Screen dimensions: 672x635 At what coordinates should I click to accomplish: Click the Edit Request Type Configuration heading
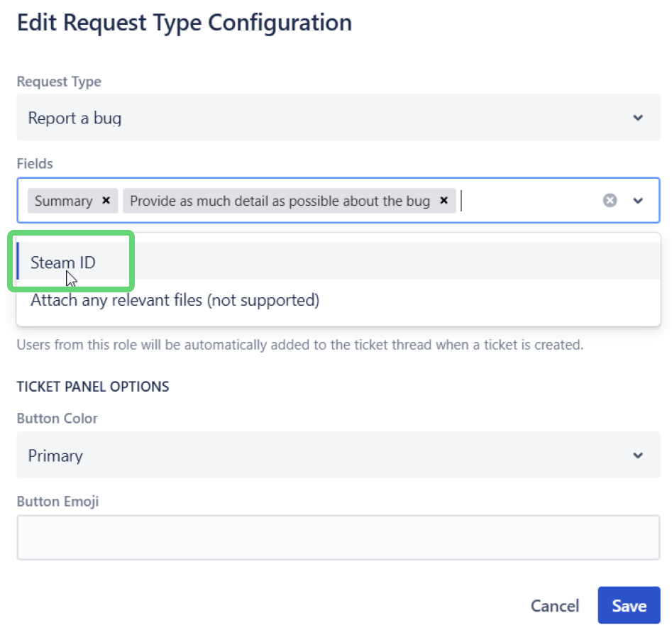[184, 22]
